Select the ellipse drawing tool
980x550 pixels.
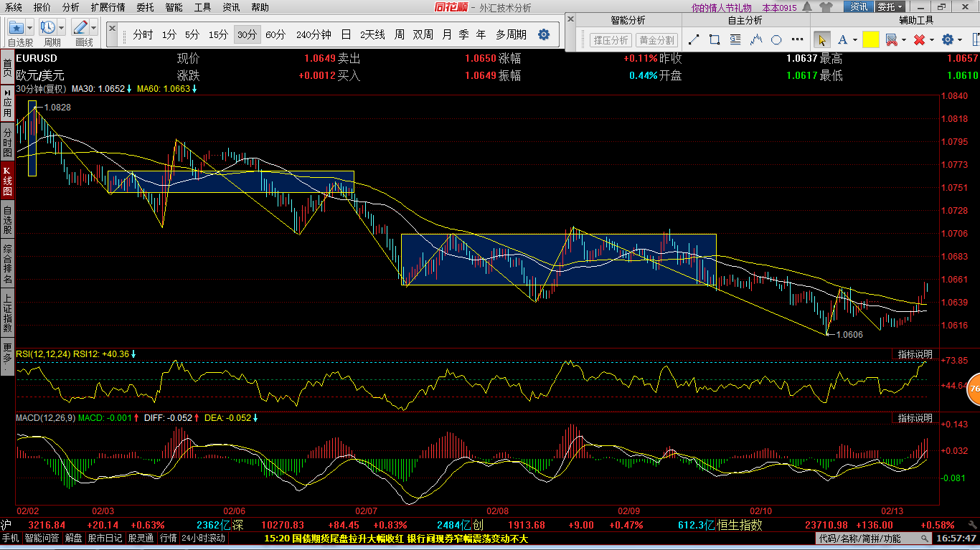(x=776, y=39)
